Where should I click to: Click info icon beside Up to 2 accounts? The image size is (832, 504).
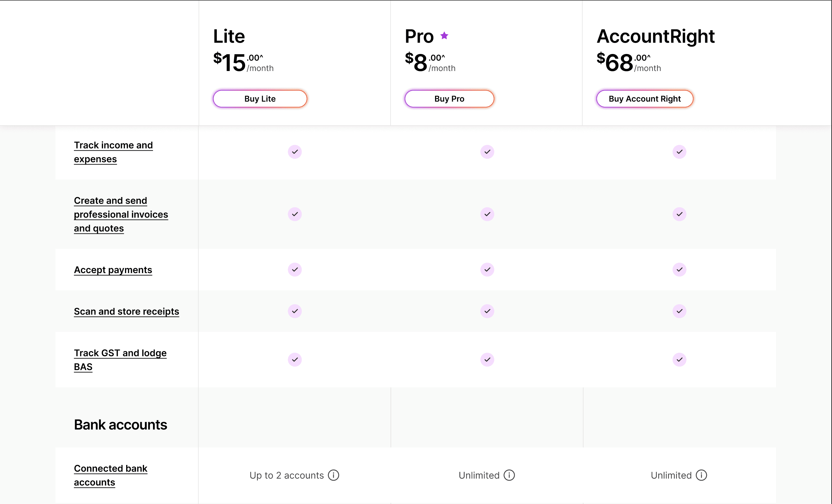click(x=333, y=475)
